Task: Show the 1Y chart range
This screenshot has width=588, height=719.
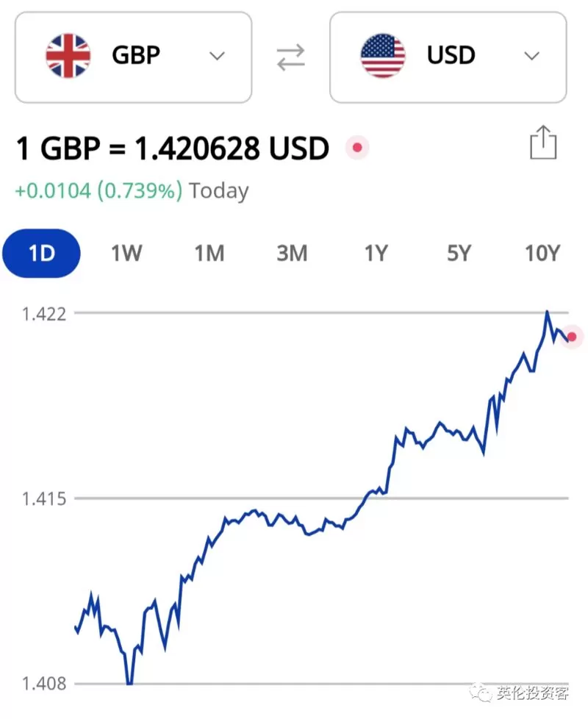Action: click(376, 253)
